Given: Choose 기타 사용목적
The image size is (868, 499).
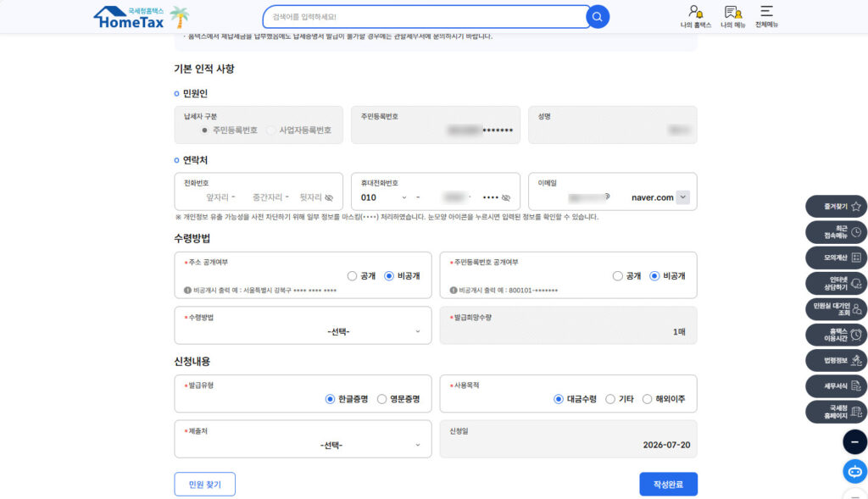Looking at the screenshot, I should pyautogui.click(x=610, y=399).
